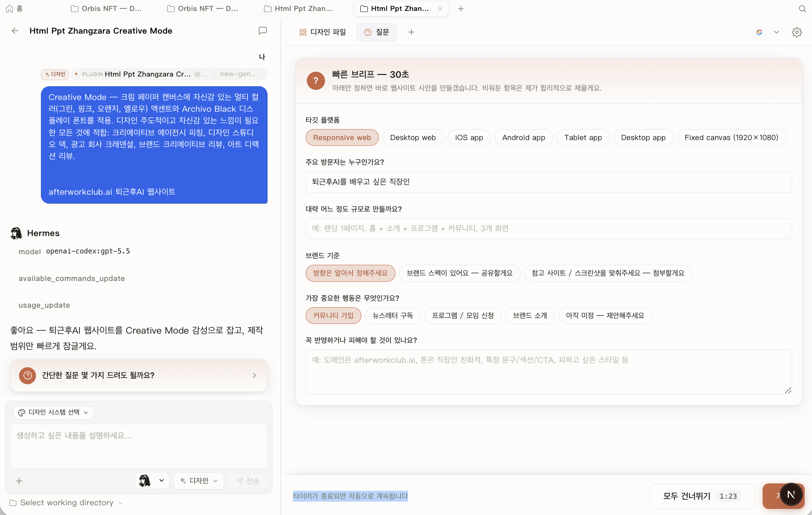
Task: Open the chat comments icon in header
Action: point(262,31)
